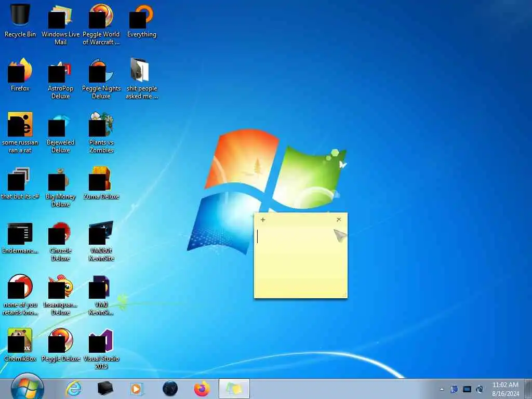Select the 'some russian ran a rat' icon

[20, 132]
